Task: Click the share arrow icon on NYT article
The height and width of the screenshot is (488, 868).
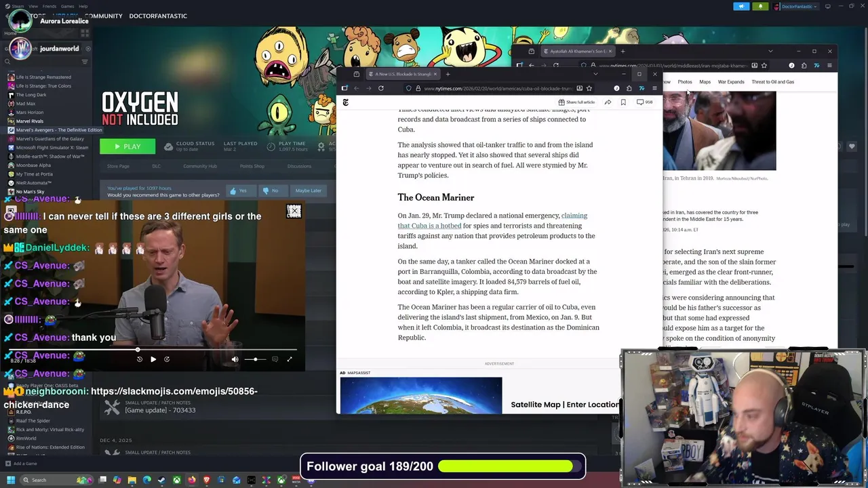Action: click(608, 102)
